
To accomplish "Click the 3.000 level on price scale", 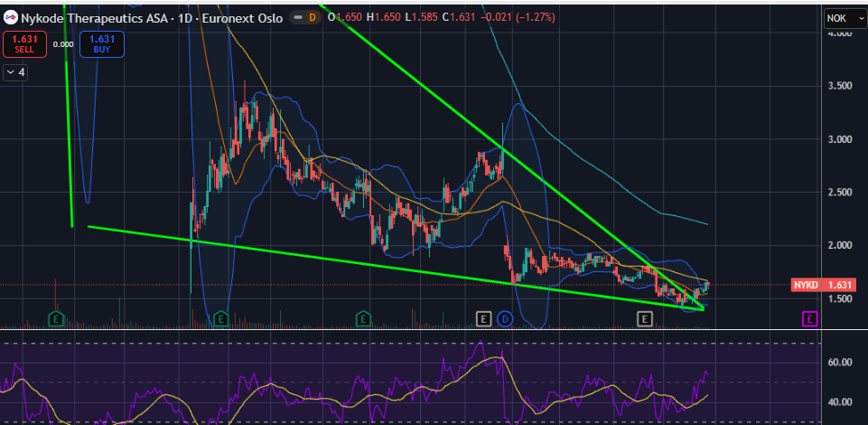I will [x=840, y=139].
